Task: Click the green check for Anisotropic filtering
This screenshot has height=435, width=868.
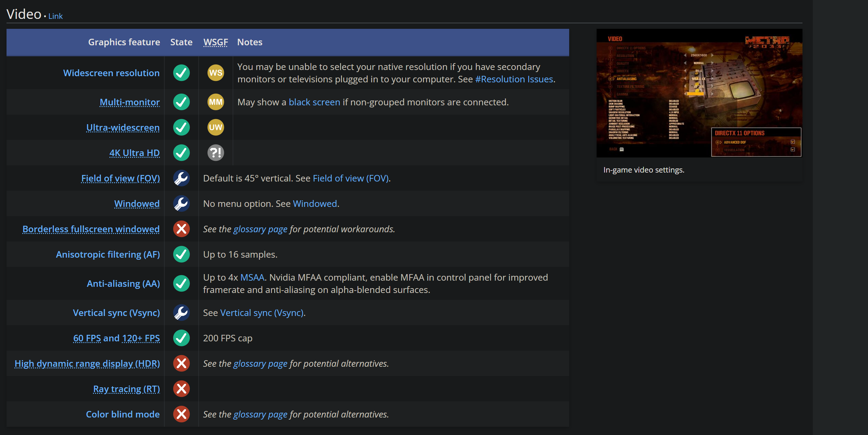Action: (x=181, y=254)
